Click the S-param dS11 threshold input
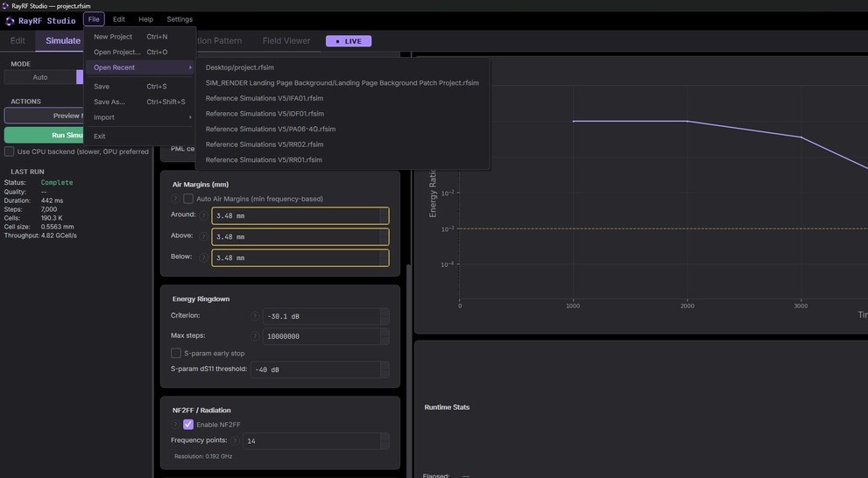The image size is (868, 478). (x=320, y=369)
